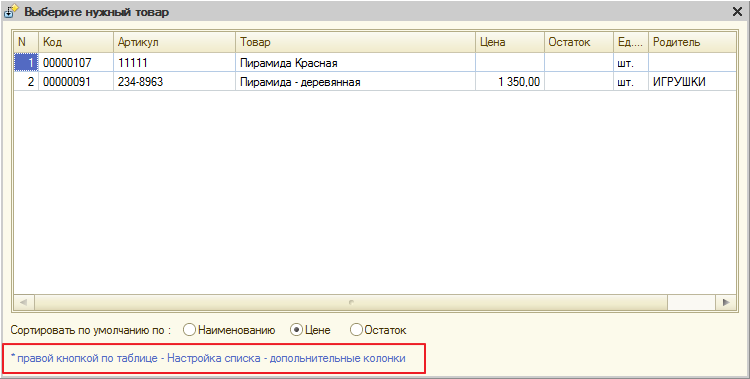Click the Ед. column header
Viewport: 750px width, 379px height.
point(630,42)
